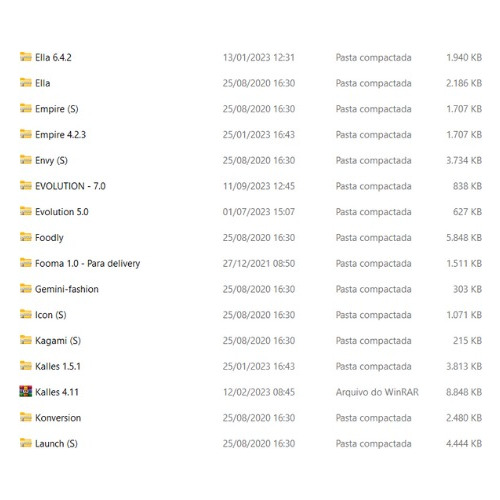The height and width of the screenshot is (500, 500).
Task: Click the Empire 4.2.3 file name
Action: (x=60, y=135)
